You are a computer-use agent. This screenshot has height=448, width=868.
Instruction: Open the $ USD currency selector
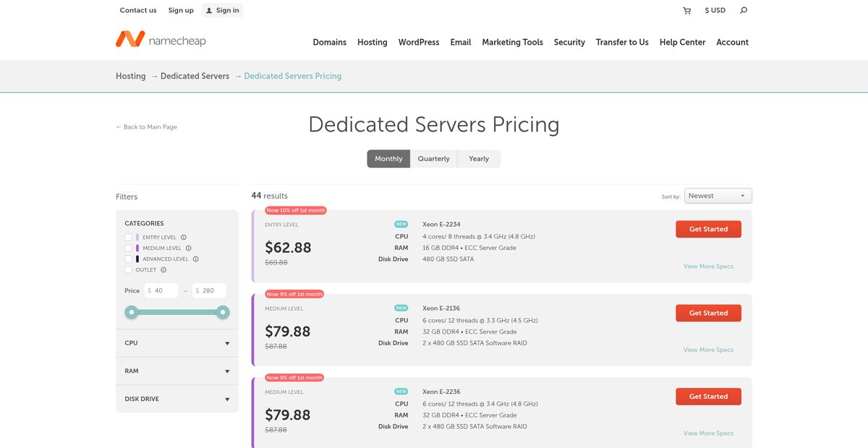coord(715,10)
